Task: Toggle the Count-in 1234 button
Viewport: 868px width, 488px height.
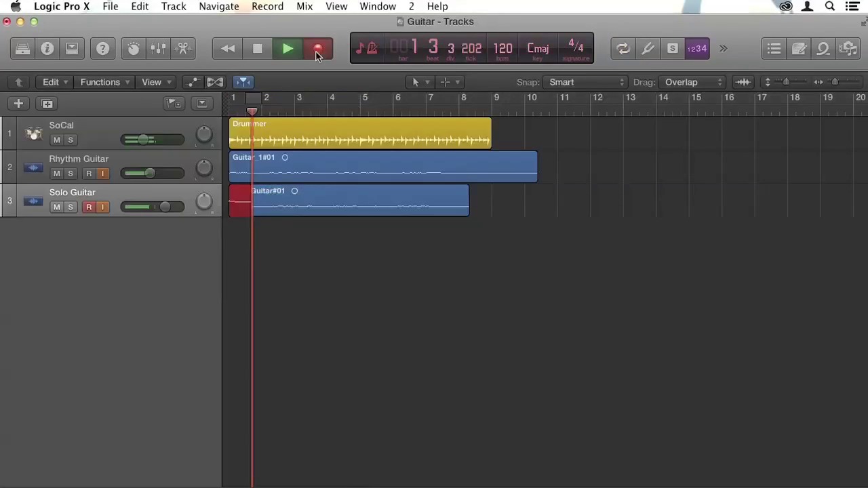Action: tap(697, 48)
